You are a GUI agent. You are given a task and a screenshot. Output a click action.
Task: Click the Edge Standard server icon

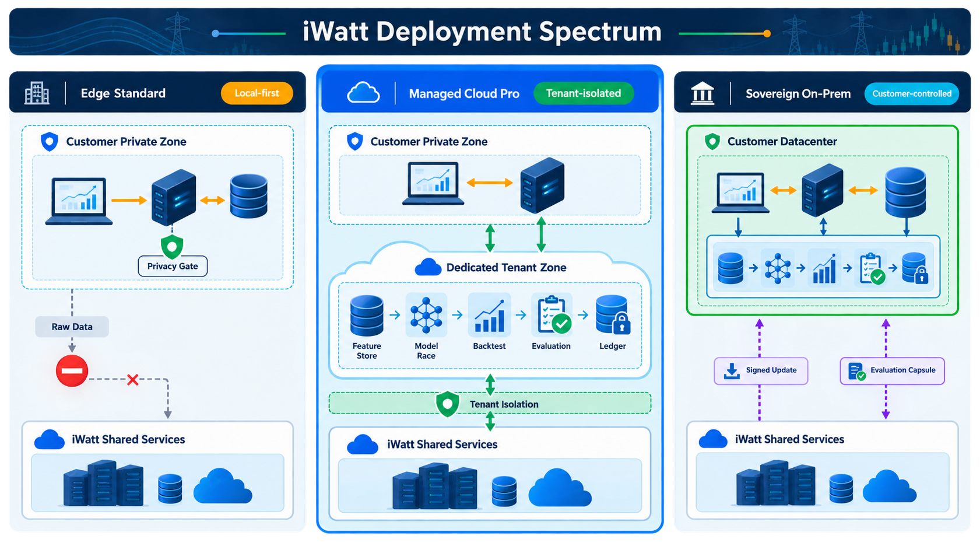coord(174,197)
